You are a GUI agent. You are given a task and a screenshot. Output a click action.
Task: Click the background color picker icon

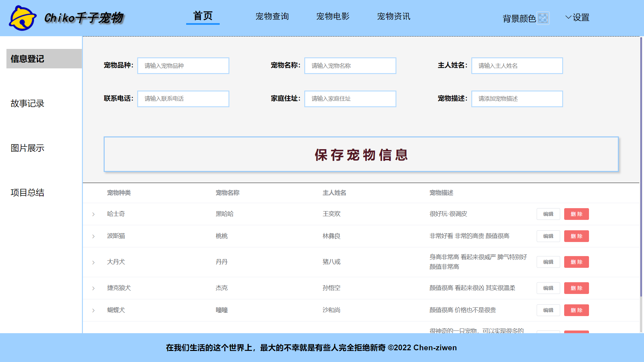point(543,18)
